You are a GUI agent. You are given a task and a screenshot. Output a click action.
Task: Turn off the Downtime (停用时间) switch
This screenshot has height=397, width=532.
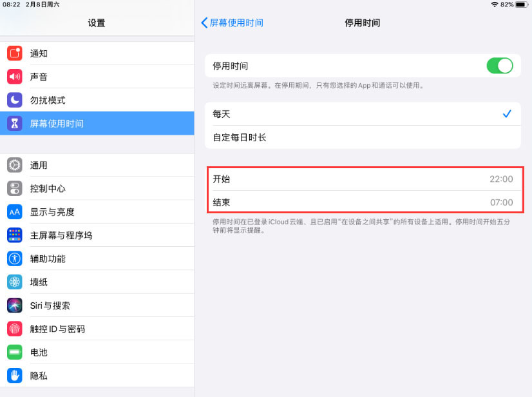pos(499,66)
